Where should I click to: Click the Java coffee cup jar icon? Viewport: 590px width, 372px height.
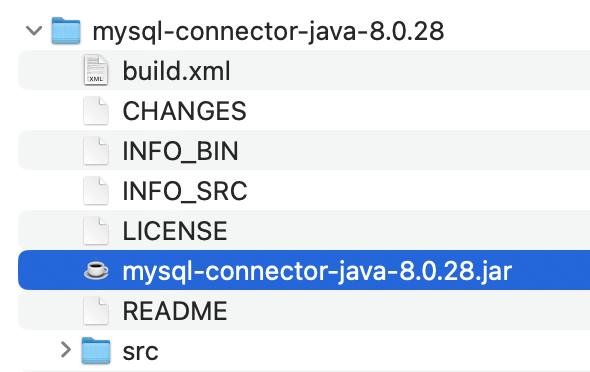pyautogui.click(x=96, y=270)
